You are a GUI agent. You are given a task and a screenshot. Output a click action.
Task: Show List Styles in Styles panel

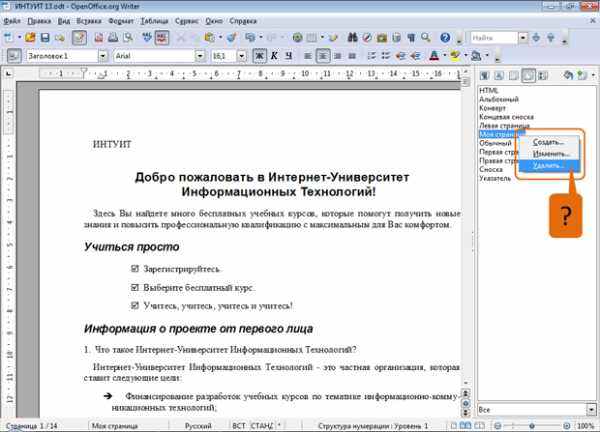tap(543, 75)
